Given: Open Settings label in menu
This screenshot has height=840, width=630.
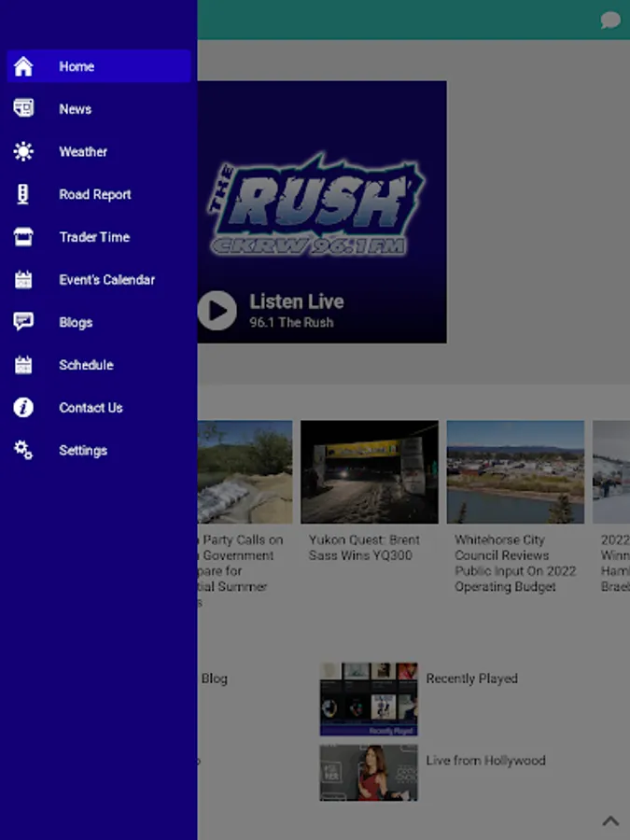Looking at the screenshot, I should click(x=83, y=451).
